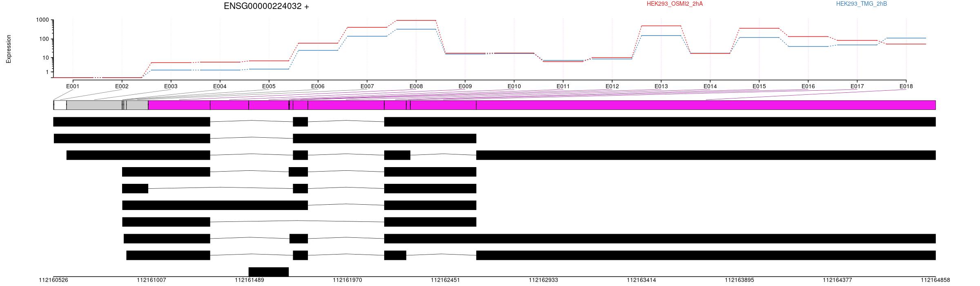Screen dimensions: 980x286
Task: Click the blue E008 expression line segment
Action: pyautogui.click(x=416, y=29)
